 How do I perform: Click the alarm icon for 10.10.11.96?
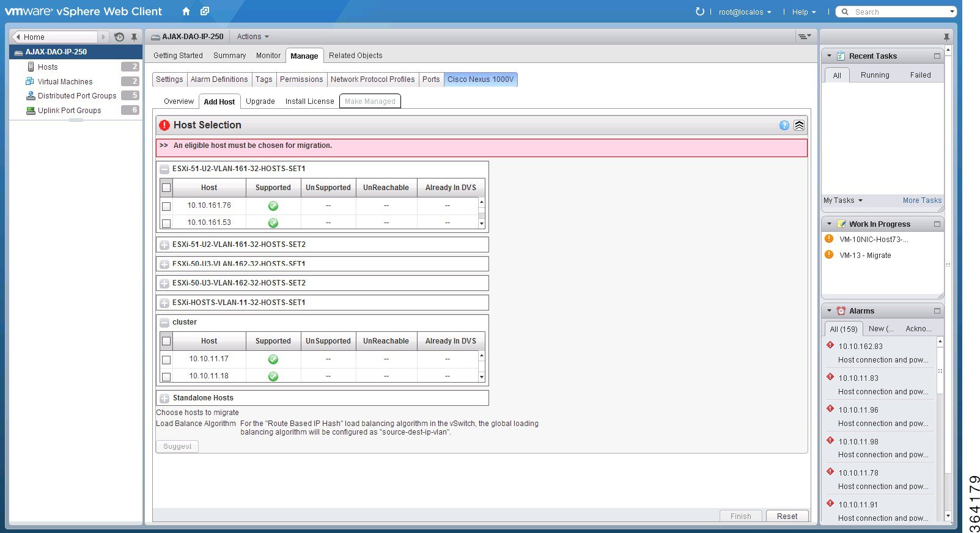(x=830, y=409)
